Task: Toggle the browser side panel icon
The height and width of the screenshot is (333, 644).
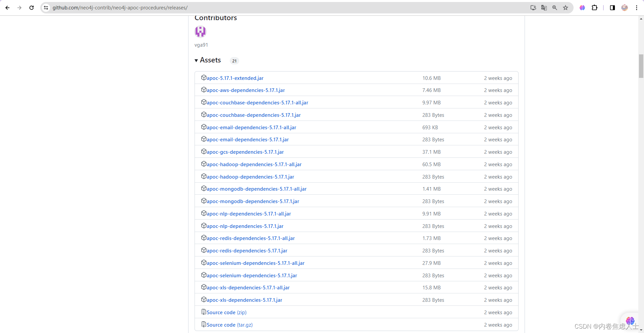Action: click(x=612, y=8)
